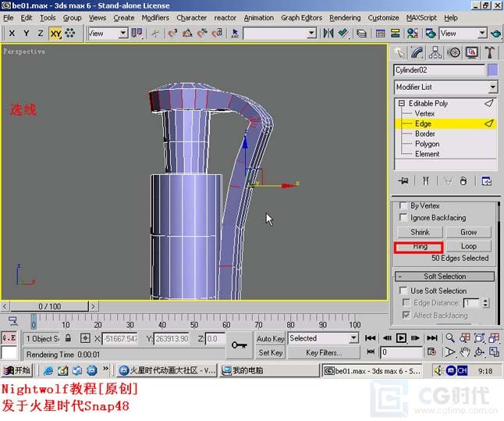Image resolution: width=504 pixels, height=421 pixels.
Task: Open the Layer Manager icon
Action: tap(361, 33)
